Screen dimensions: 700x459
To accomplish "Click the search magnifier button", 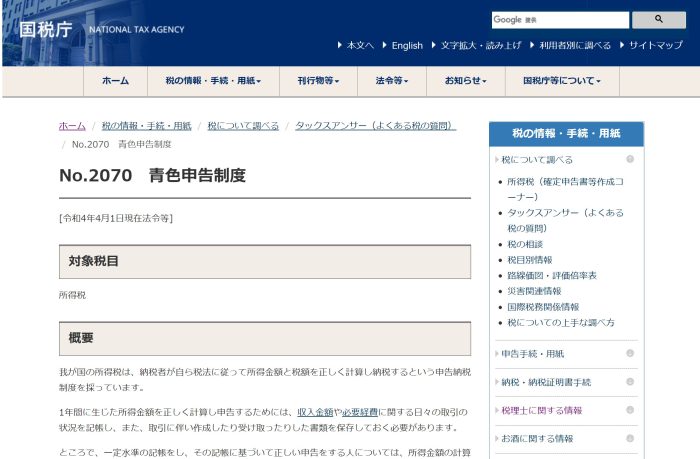I will [x=658, y=20].
